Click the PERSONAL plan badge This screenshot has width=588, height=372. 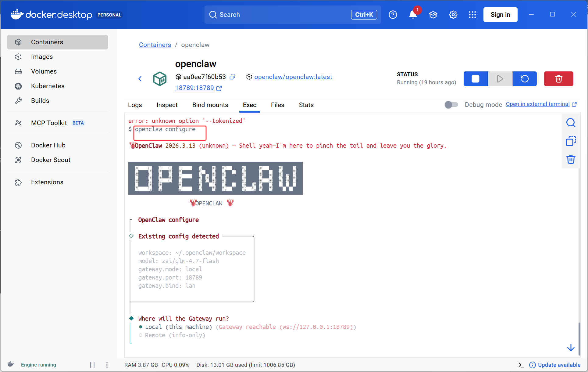coord(109,15)
